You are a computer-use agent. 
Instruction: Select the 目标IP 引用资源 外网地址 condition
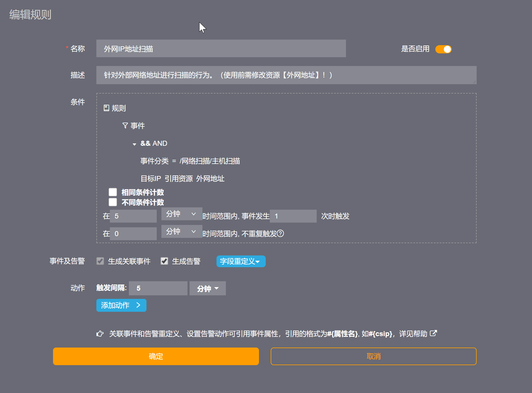182,179
